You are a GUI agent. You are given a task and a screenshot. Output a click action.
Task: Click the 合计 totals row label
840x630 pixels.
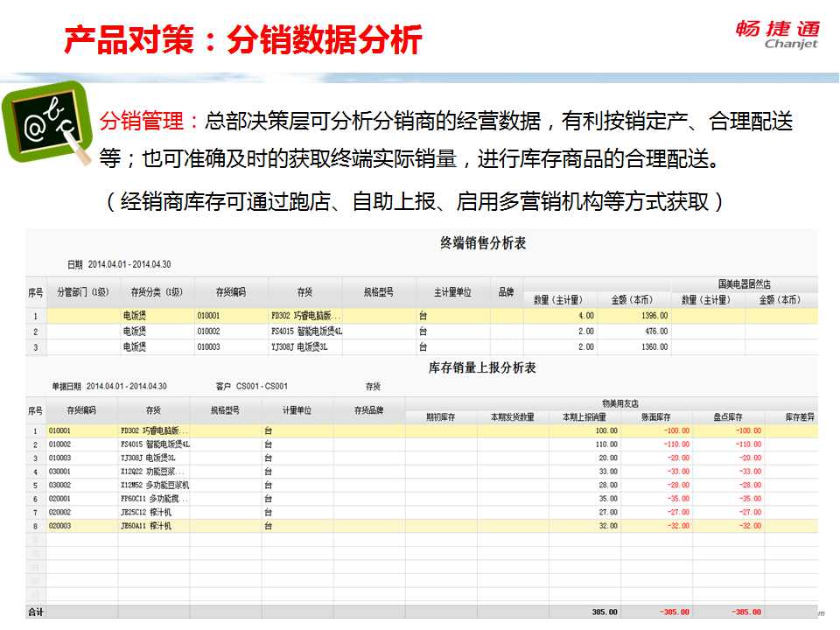(x=36, y=611)
